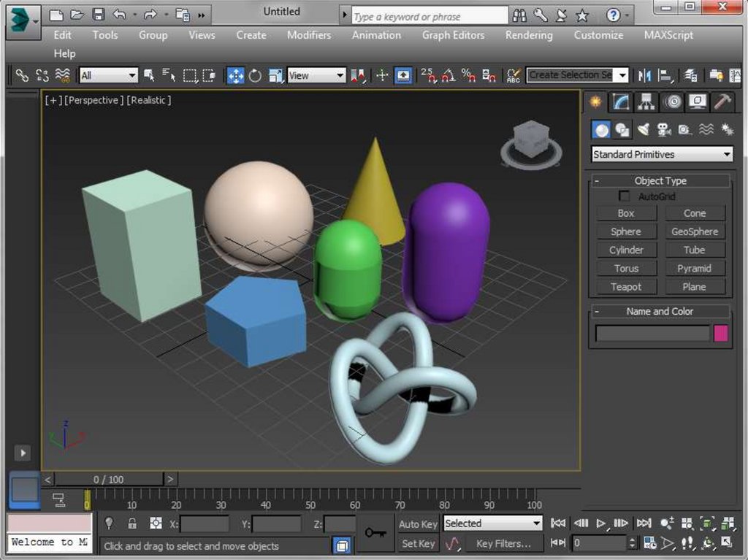Click the Mirror tool in the toolbar
748x560 pixels.
(x=645, y=75)
